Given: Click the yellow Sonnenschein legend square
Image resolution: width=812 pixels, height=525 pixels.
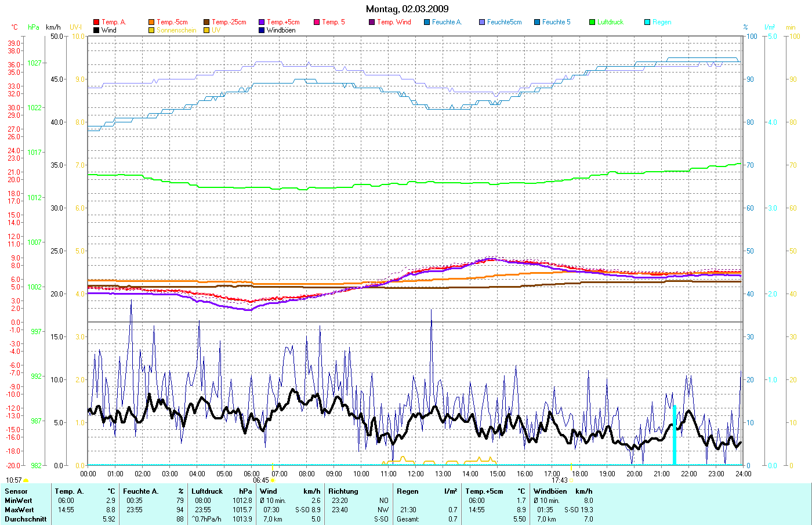Looking at the screenshot, I should (x=151, y=30).
